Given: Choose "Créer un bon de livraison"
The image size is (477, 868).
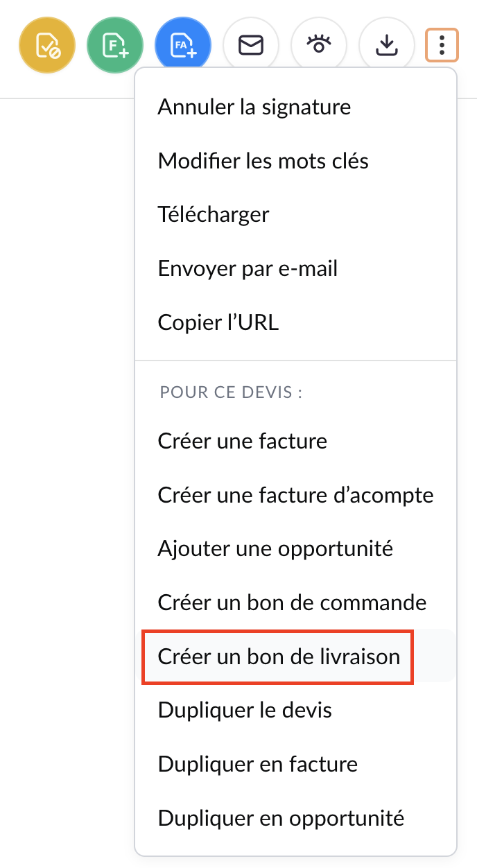Looking at the screenshot, I should click(x=279, y=656).
